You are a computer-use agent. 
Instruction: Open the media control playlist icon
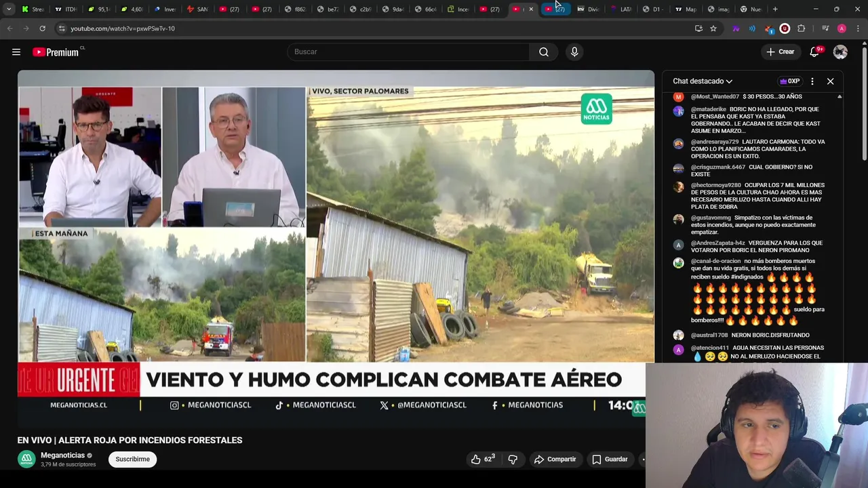pyautogui.click(x=825, y=28)
